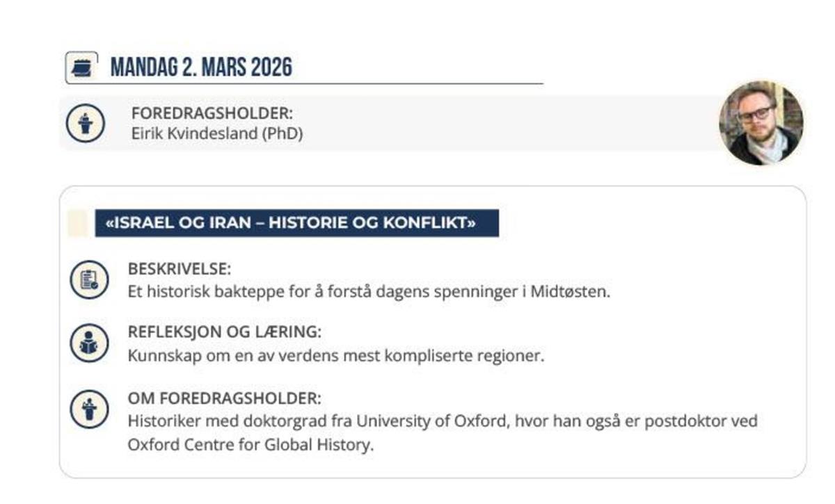Image resolution: width=835 pixels, height=504 pixels.
Task: Click the name Eirik Kvindesland (PhD)
Action: 216,133
